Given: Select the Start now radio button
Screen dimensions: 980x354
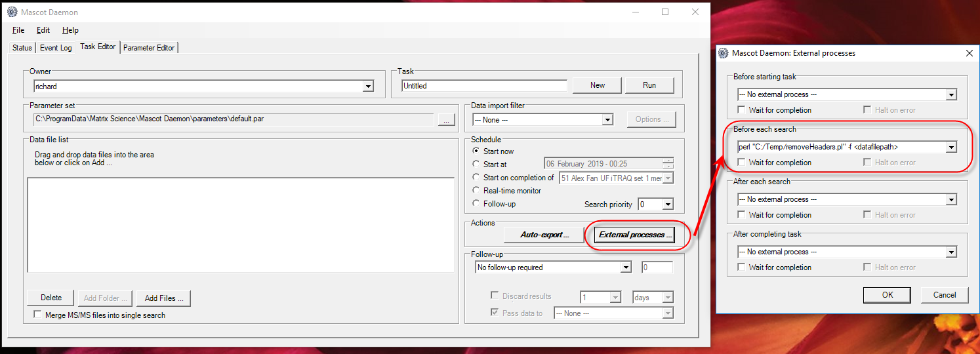Looking at the screenshot, I should tap(477, 151).
